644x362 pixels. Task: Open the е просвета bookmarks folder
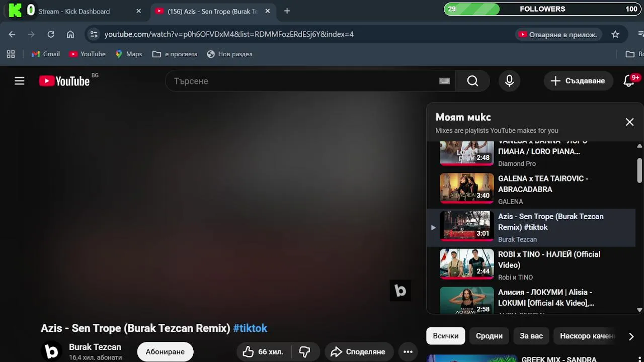coord(175,54)
